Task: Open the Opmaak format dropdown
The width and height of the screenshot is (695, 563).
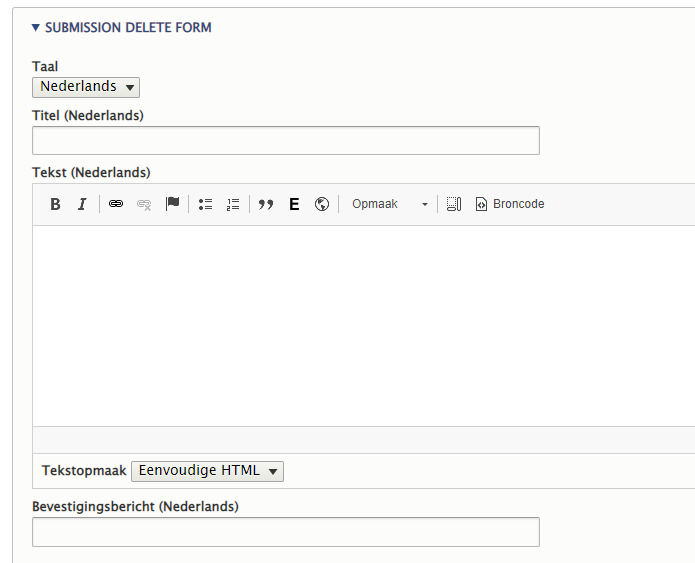Action: [x=389, y=204]
